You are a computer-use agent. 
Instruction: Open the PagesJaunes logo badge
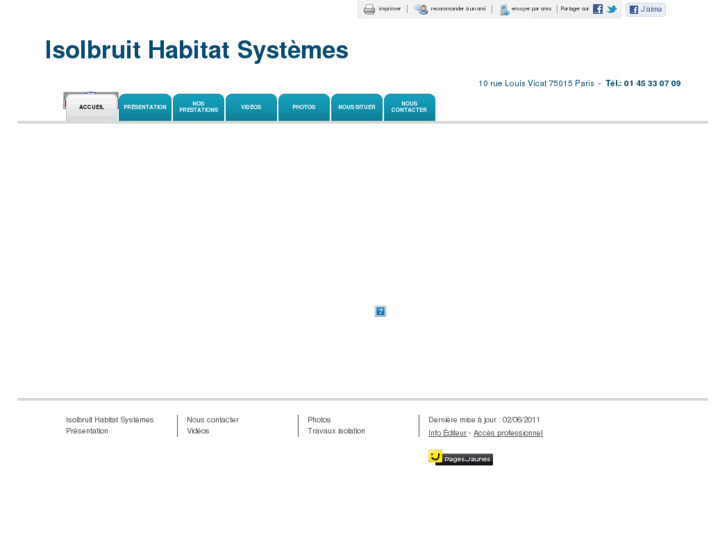pos(460,458)
